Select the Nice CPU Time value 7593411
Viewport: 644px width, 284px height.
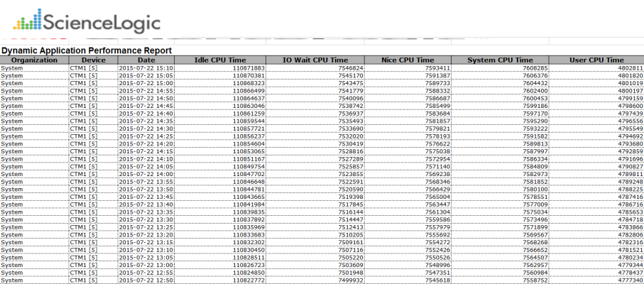pyautogui.click(x=435, y=67)
